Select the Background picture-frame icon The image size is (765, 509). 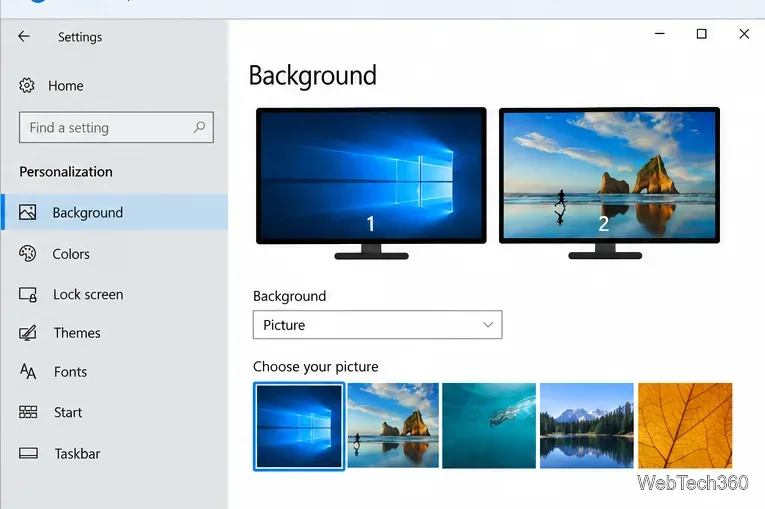[x=27, y=212]
